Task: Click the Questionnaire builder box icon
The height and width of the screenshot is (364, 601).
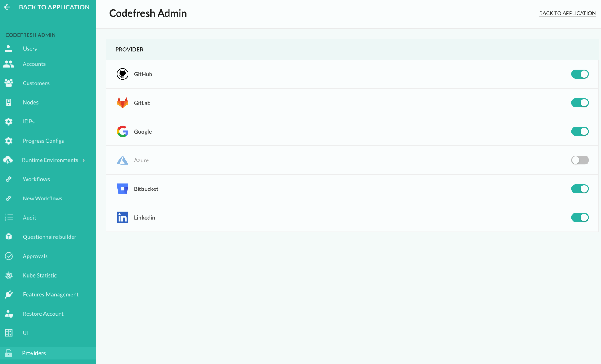Action: tap(9, 237)
